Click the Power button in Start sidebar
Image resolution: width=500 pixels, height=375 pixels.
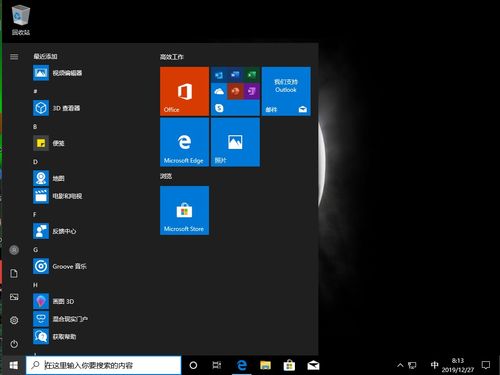click(14, 344)
